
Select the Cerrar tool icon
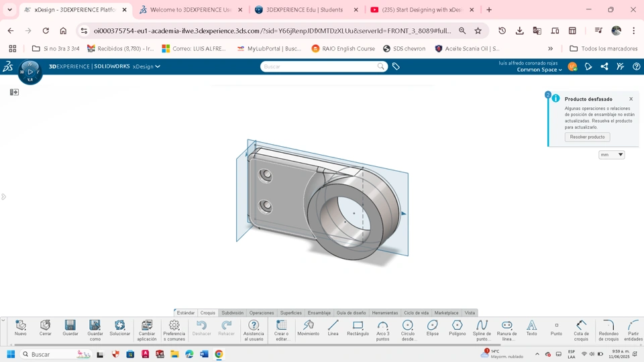45,326
